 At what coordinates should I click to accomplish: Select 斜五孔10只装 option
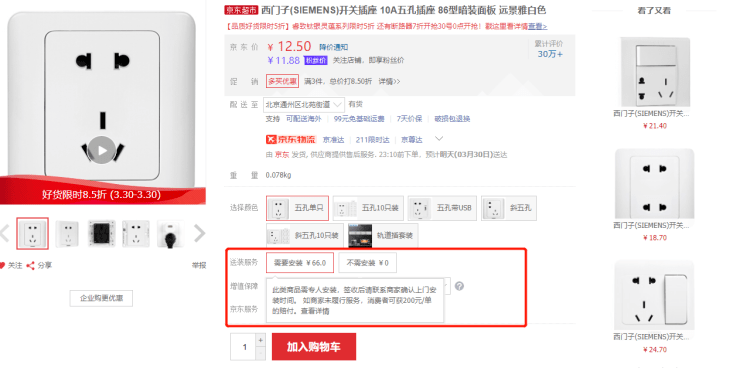305,235
